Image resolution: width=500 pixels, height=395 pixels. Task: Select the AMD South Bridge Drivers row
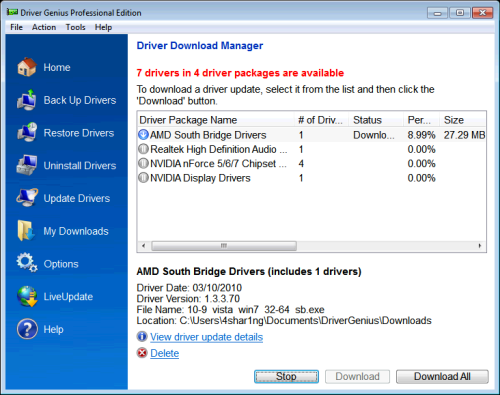click(x=311, y=135)
